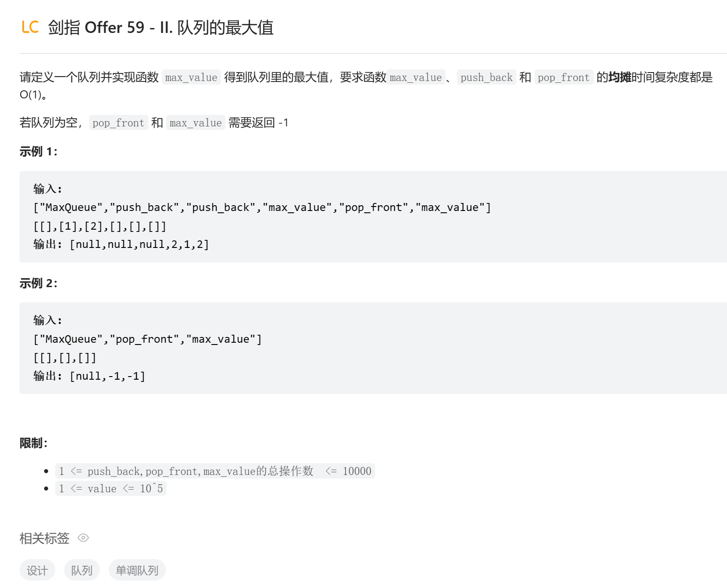727x588 pixels.
Task: Open the 队列 tag
Action: click(82, 570)
